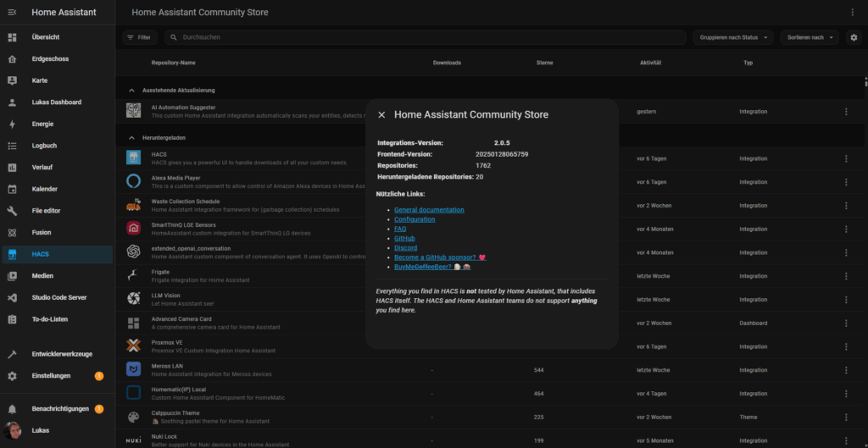Open Alexa Media Player row menu
This screenshot has height=448, width=868.
pos(846,182)
